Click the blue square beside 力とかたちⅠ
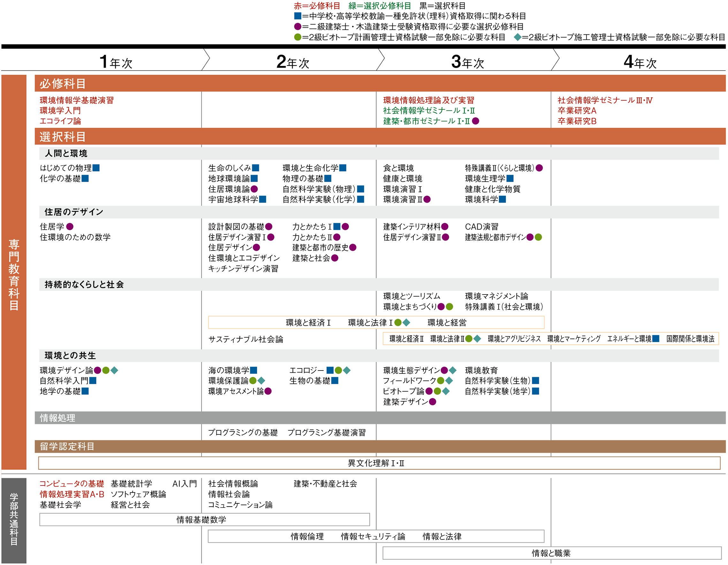Viewport: 728px width, 565px height. tap(337, 227)
